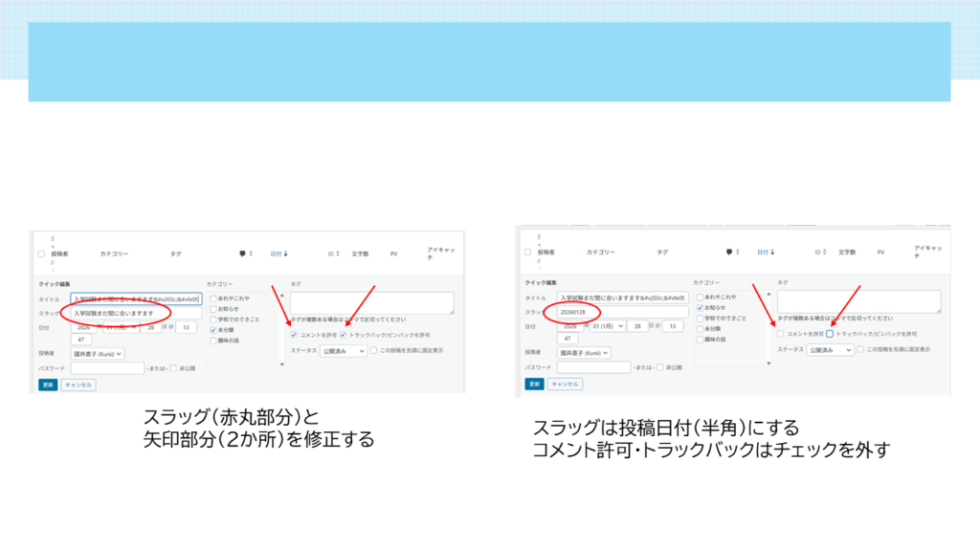Uncheck 未分類 category in the left panel
The width and height of the screenshot is (980, 551).
(x=213, y=329)
